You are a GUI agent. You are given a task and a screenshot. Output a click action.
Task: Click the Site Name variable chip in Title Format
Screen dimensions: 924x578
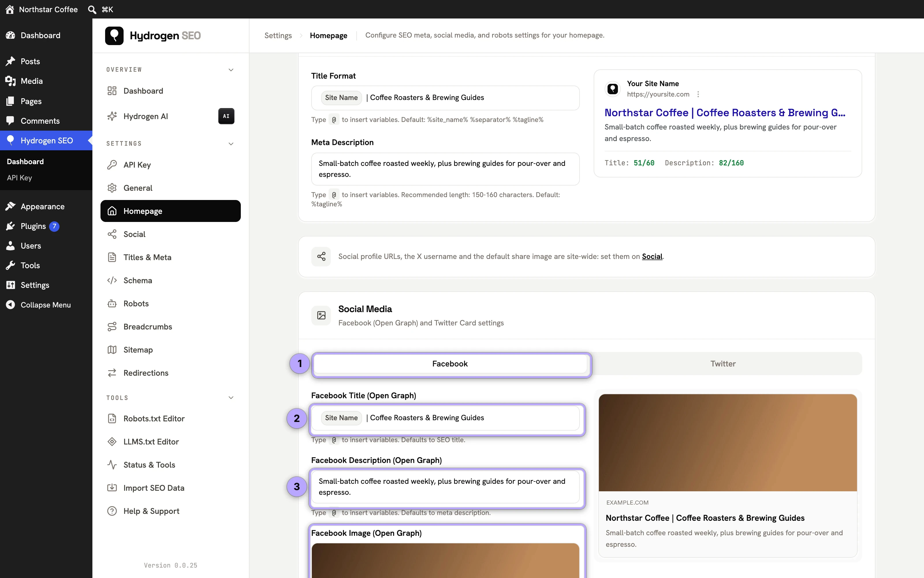341,98
